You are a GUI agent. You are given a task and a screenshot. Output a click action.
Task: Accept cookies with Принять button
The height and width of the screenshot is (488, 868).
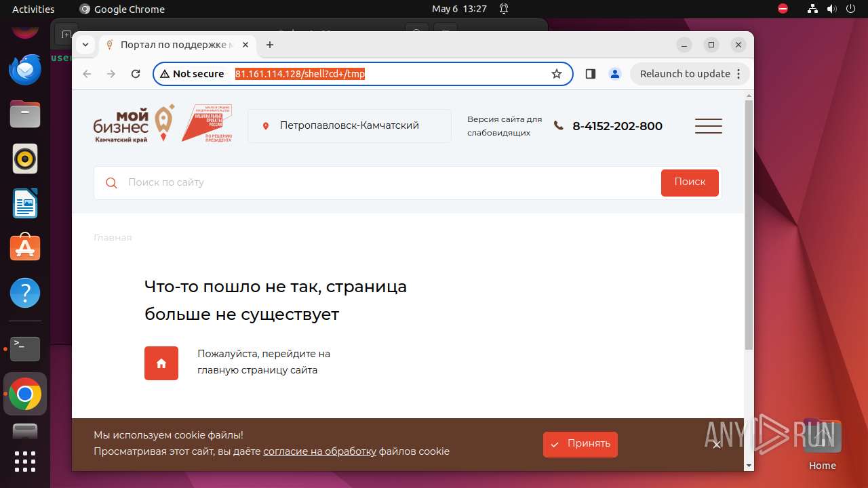pos(580,444)
